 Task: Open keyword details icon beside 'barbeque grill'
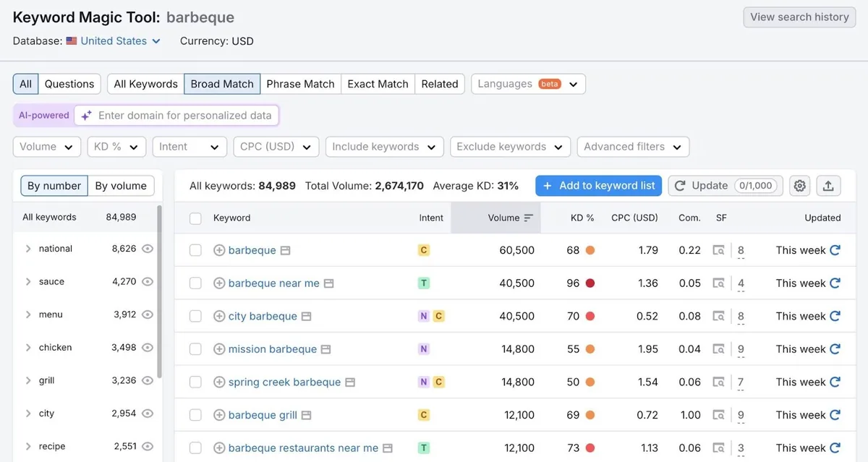(306, 415)
